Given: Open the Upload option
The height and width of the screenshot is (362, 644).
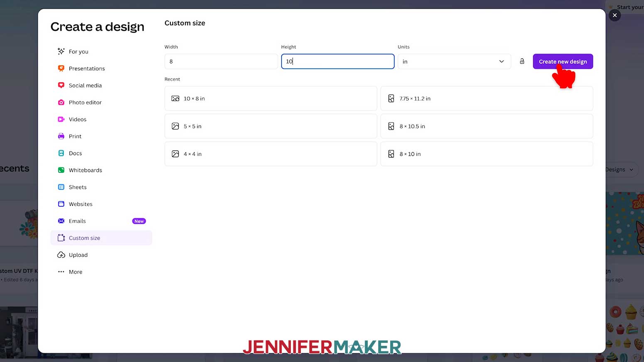Looking at the screenshot, I should click(x=101, y=255).
